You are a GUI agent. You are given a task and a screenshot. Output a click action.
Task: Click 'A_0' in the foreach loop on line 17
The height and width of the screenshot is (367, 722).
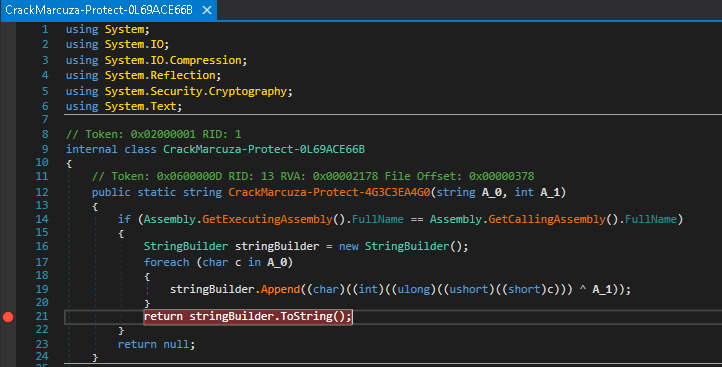(277, 262)
